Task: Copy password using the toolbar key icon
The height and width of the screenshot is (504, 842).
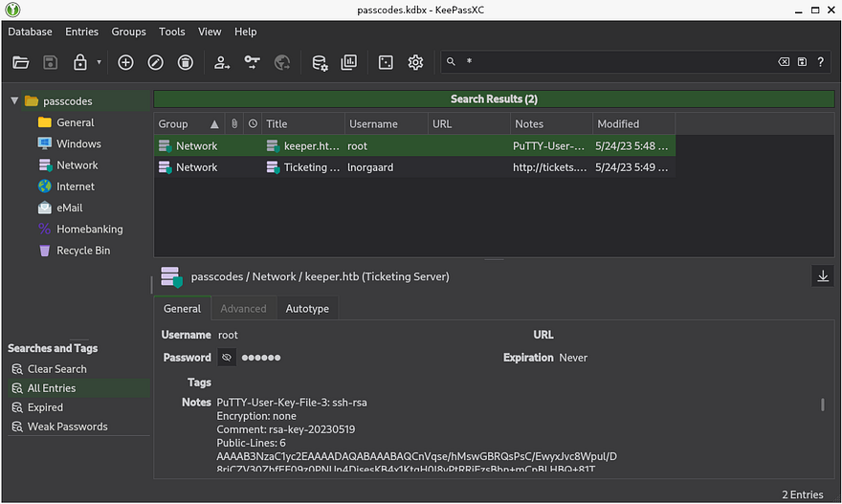Action: coord(252,62)
